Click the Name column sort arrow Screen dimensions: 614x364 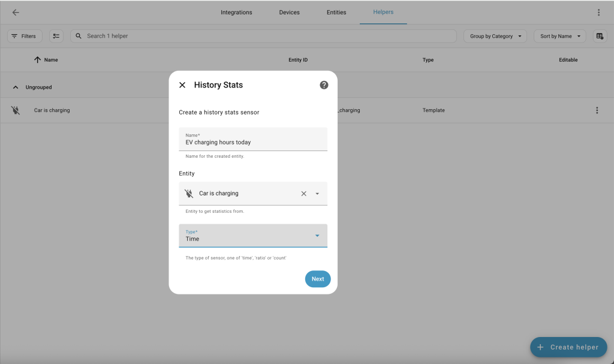37,60
